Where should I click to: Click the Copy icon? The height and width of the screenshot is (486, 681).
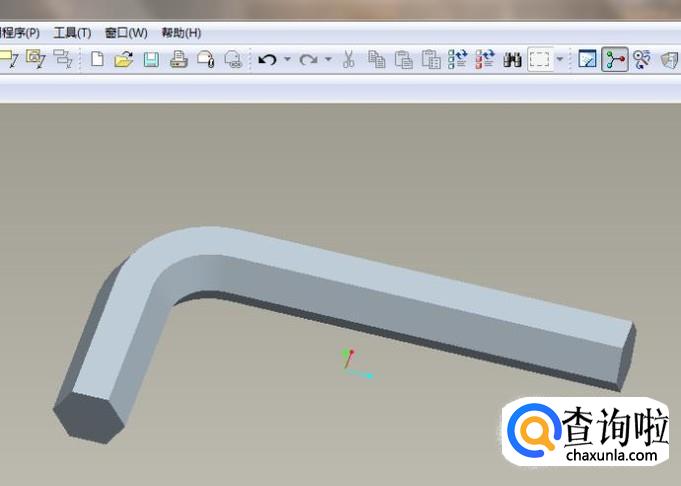[376, 60]
